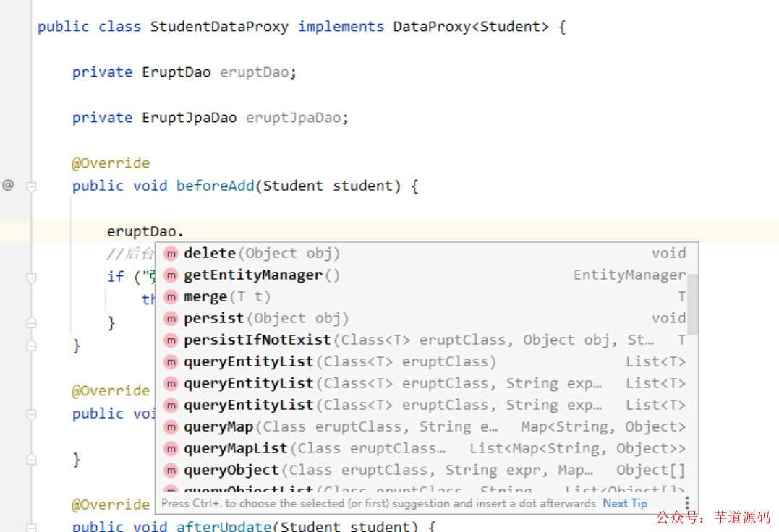The width and height of the screenshot is (779, 532).
Task: Collapse the if block fold marker
Action: point(31,277)
